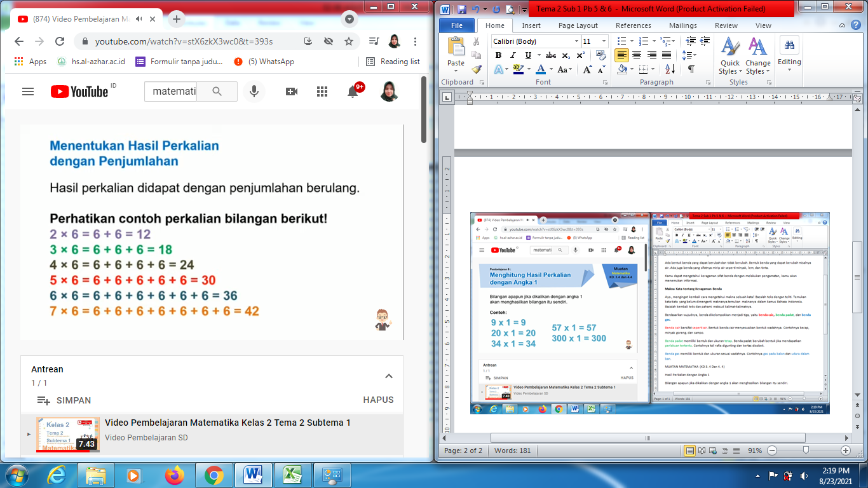Open the (5) WhatsApp bookmark
868x488 pixels.
point(264,62)
